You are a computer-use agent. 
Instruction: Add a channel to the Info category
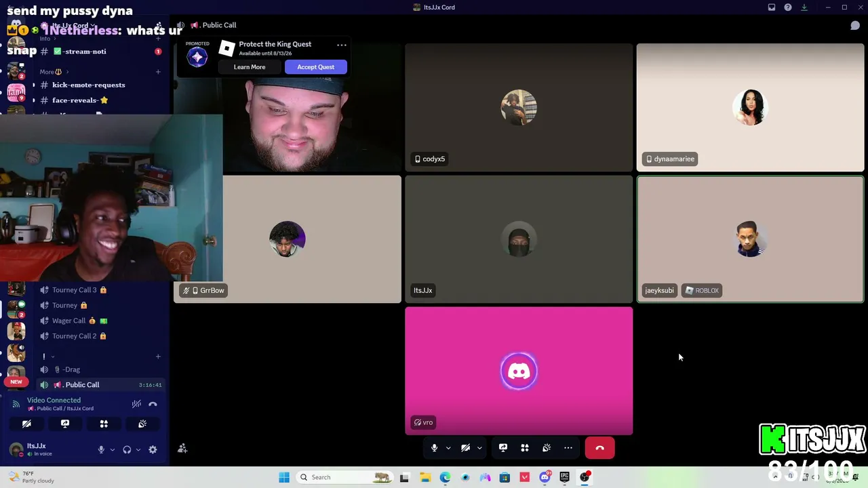click(158, 38)
